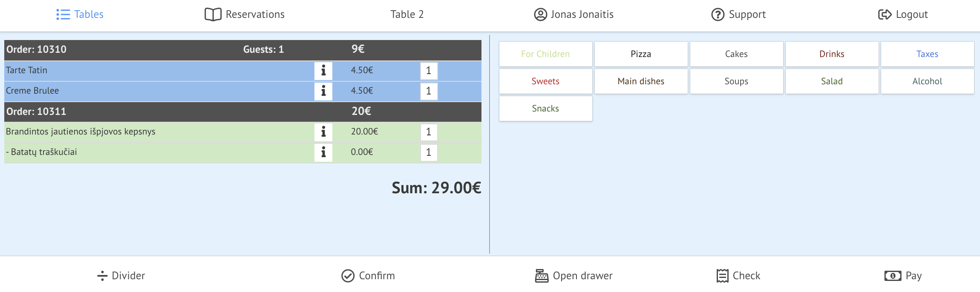
Task: Select the Pizza category
Action: click(x=641, y=54)
